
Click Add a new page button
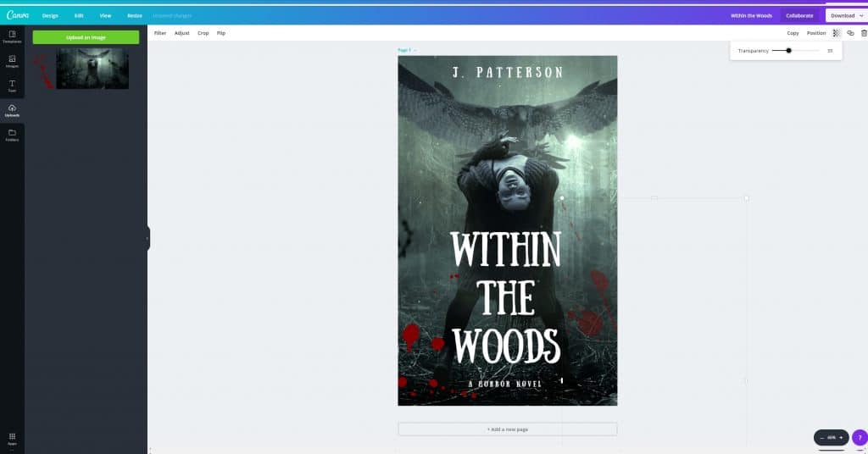507,429
